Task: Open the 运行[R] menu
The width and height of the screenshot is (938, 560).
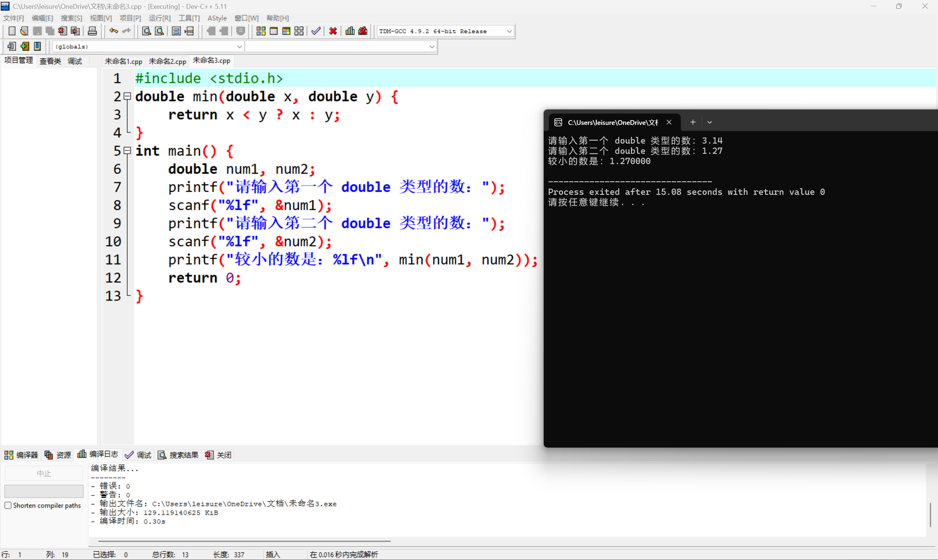Action: point(160,18)
